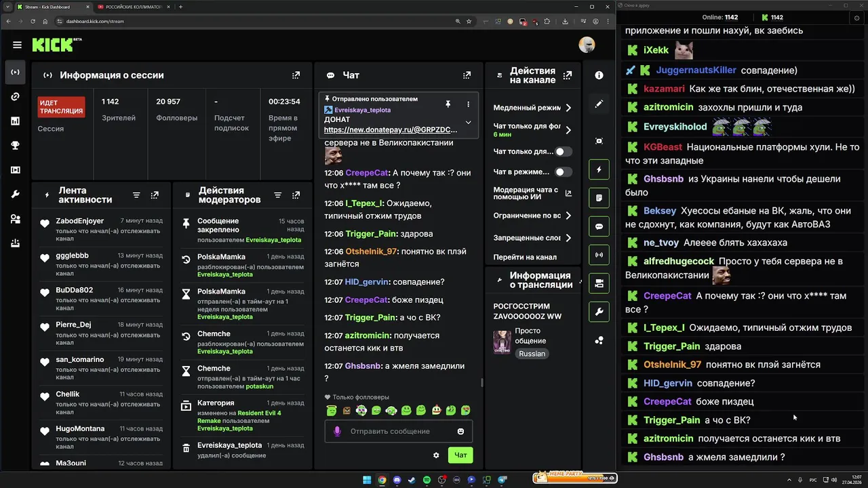This screenshot has width=868, height=488.
Task: Toggle the chat bubble widget in the right toolbar
Action: (x=599, y=226)
